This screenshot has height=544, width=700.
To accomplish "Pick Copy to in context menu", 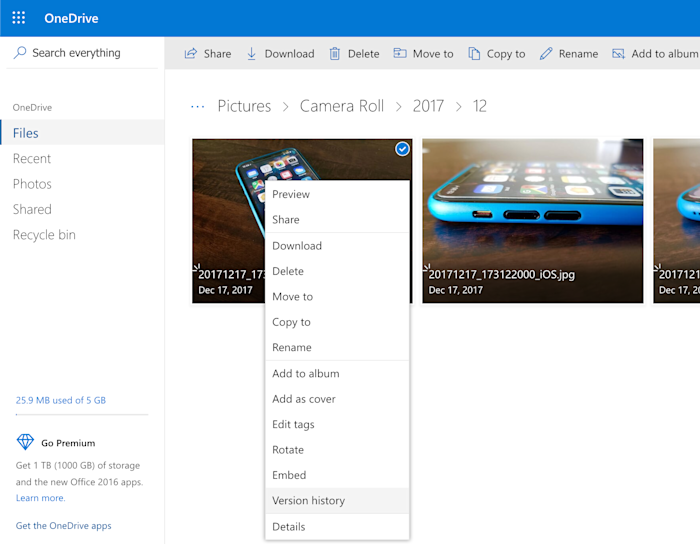I will 337,322.
